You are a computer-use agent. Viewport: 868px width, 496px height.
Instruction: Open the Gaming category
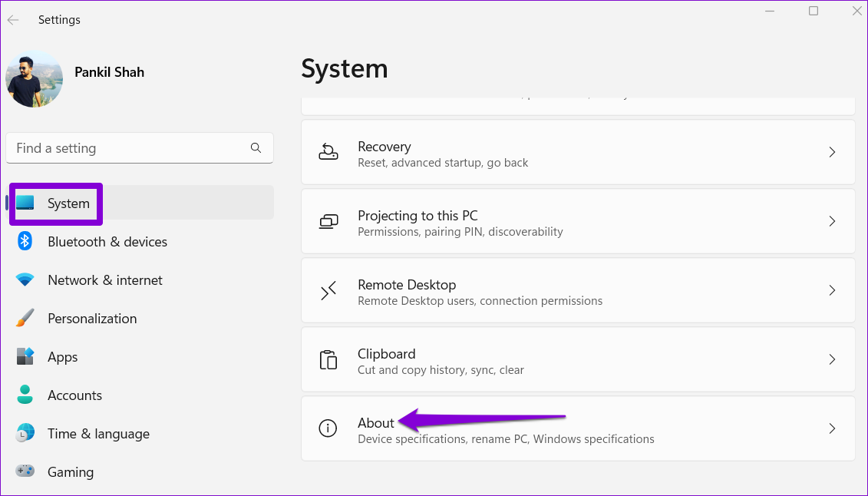click(71, 472)
